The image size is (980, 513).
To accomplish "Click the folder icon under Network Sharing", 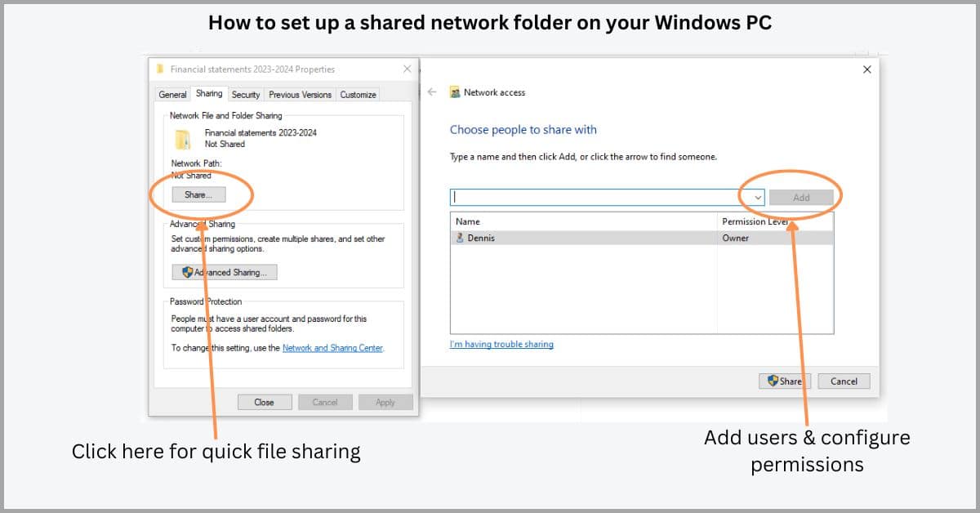I will pos(183,139).
